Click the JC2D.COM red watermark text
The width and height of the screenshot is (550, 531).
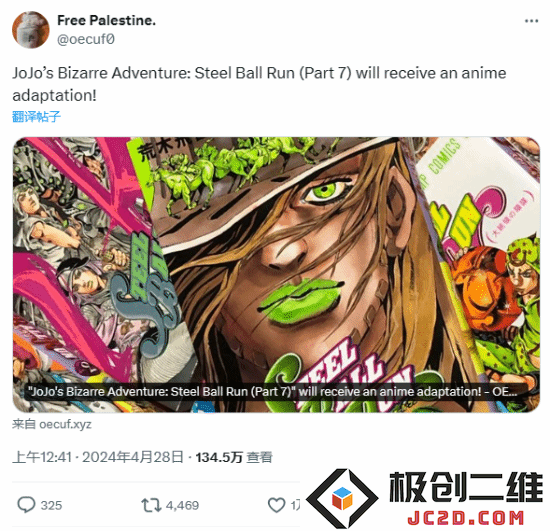point(465,518)
